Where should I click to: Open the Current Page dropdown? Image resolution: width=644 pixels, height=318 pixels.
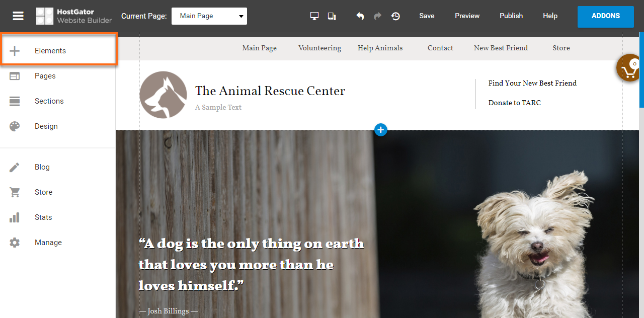pos(209,16)
